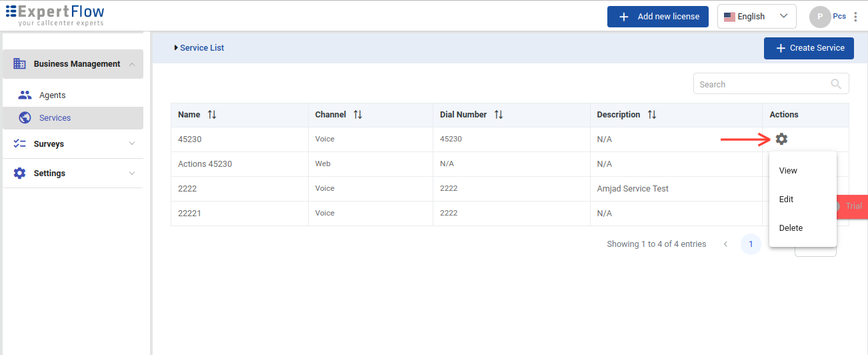Sort by Channel column arrows

[358, 115]
